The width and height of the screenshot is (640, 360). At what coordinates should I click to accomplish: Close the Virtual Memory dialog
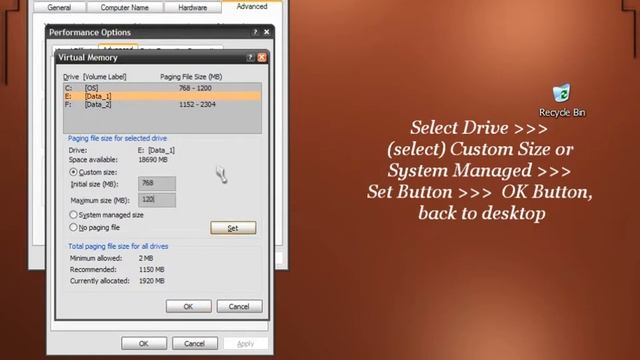click(x=262, y=58)
